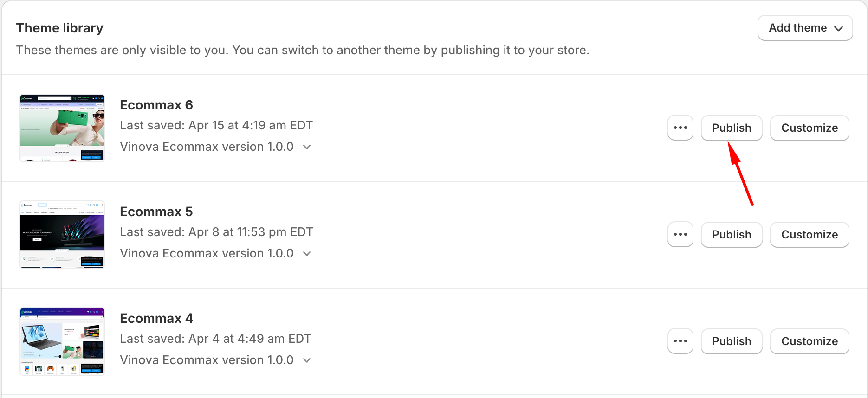Select the Ecommax 4 theme title
This screenshot has width=868, height=398.
coord(156,319)
